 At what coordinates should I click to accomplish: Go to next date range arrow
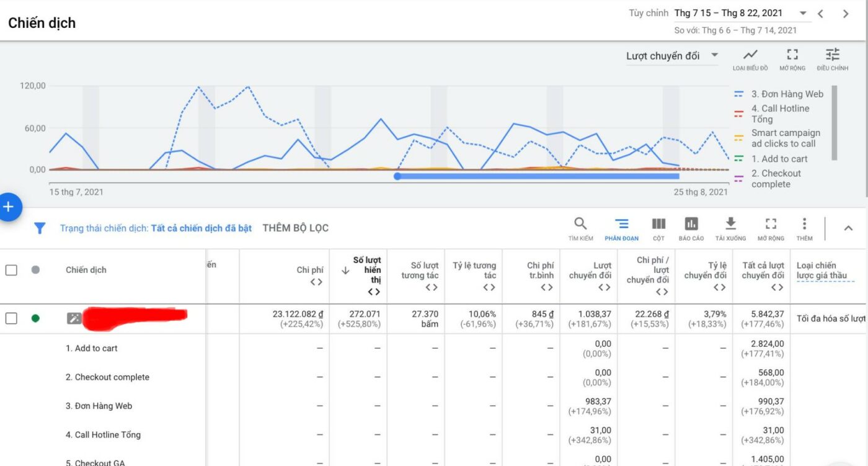pyautogui.click(x=846, y=14)
